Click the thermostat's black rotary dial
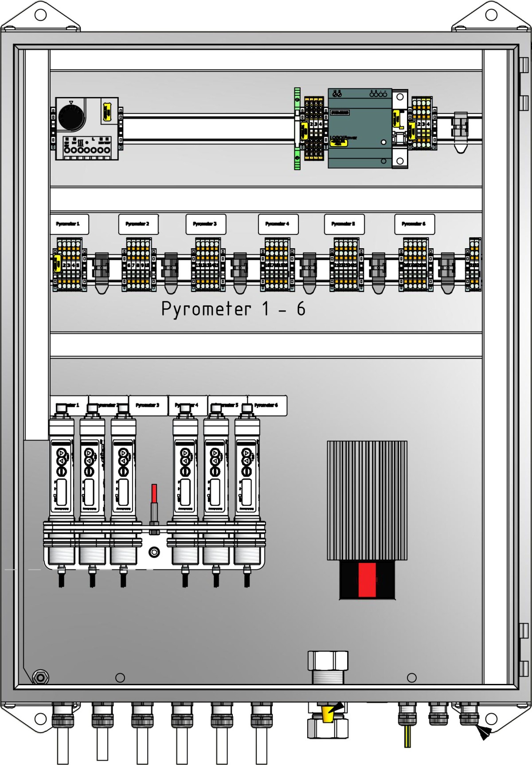This screenshot has height=765, width=532. point(71,116)
